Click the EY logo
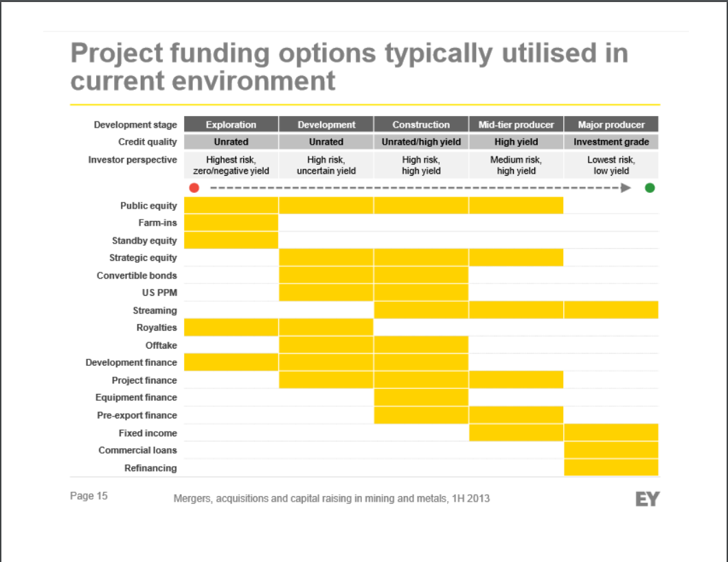Image resolution: width=728 pixels, height=562 pixels. tap(649, 499)
